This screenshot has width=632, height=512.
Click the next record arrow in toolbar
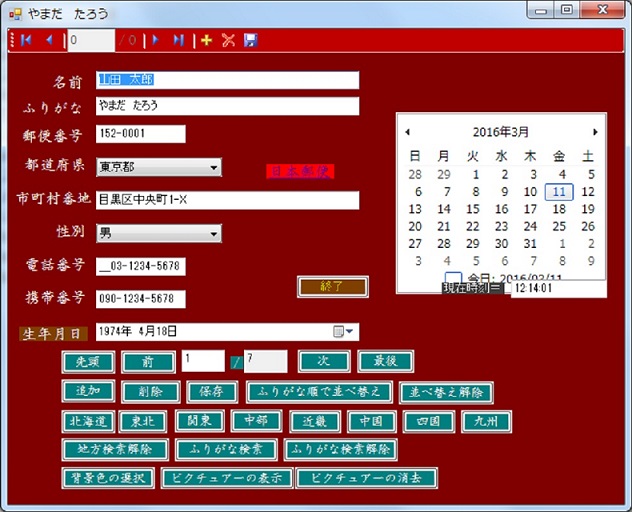pyautogui.click(x=156, y=40)
